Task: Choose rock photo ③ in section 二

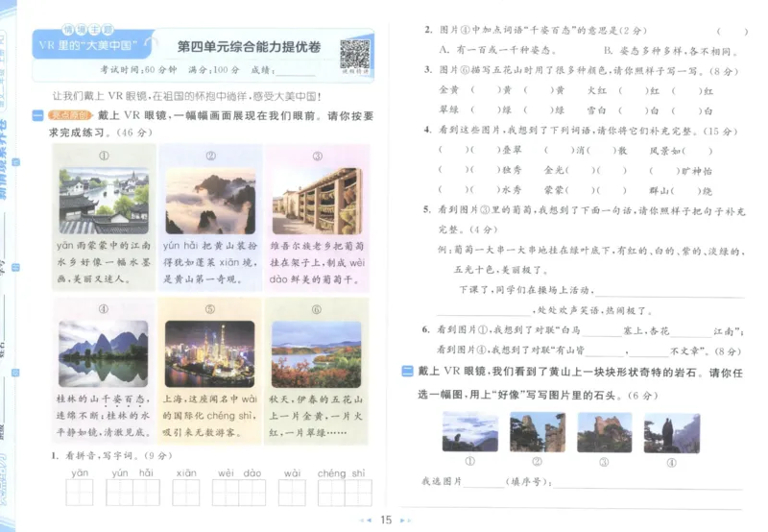Action: click(605, 431)
